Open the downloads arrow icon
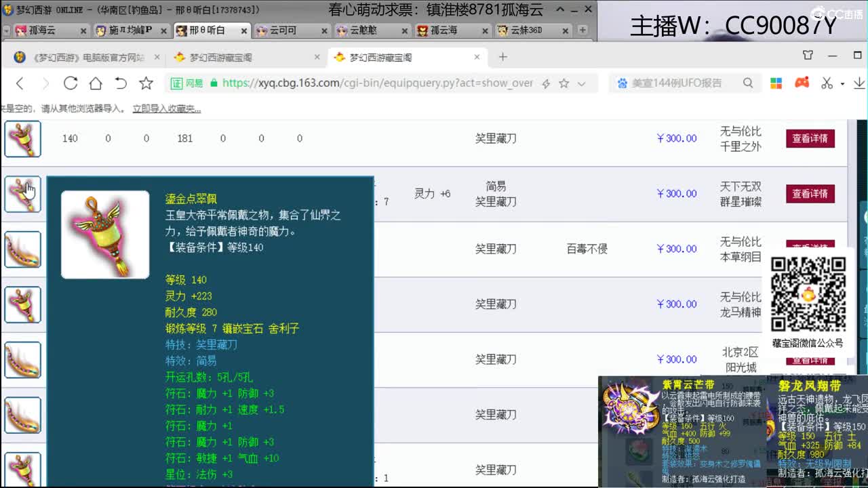 [x=859, y=83]
